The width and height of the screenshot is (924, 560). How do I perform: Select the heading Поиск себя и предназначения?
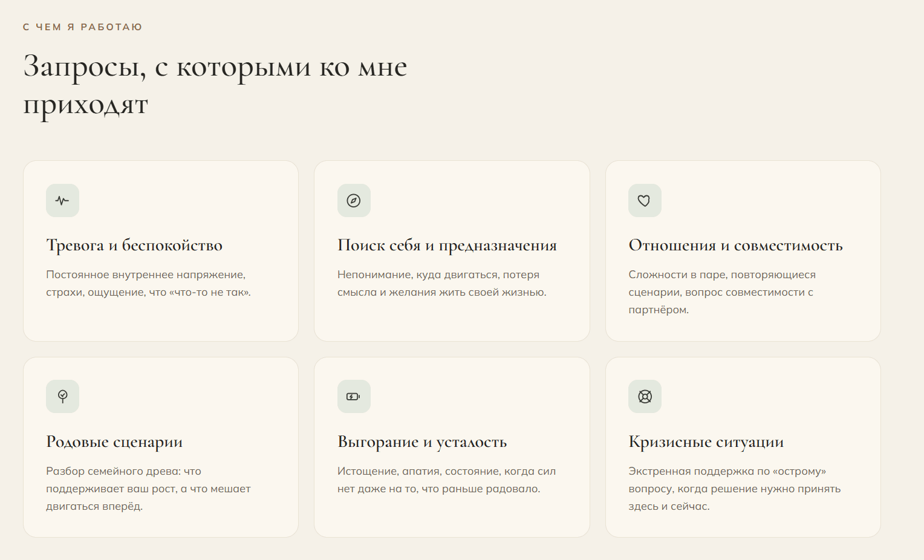click(447, 246)
